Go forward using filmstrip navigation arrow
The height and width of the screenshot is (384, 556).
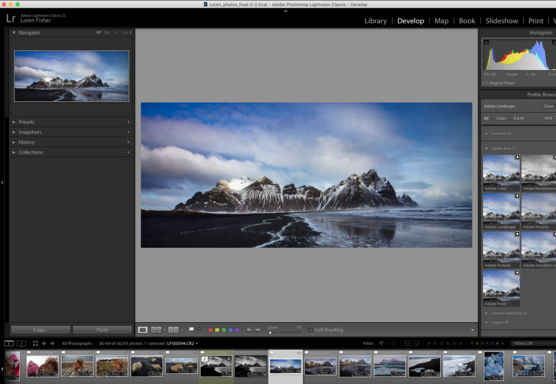point(52,343)
